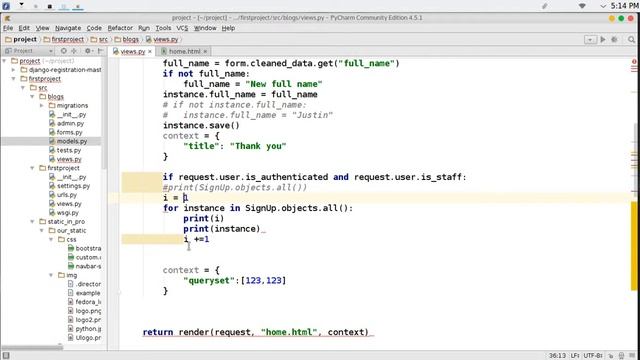Viewport: 640px width, 360px height.
Task: Open the Window menu
Action: click(205, 28)
